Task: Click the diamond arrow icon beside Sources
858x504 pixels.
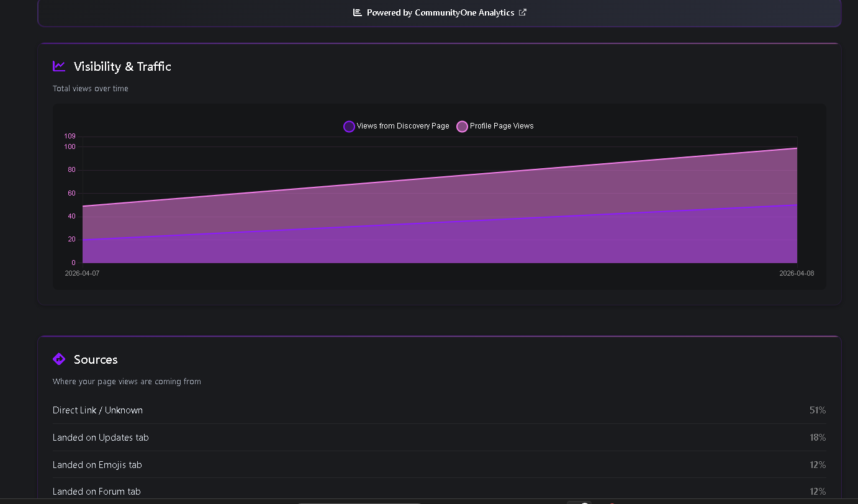Action: coord(59,359)
